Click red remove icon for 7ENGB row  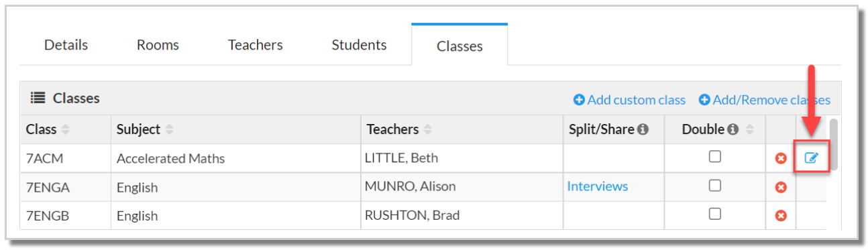[781, 215]
